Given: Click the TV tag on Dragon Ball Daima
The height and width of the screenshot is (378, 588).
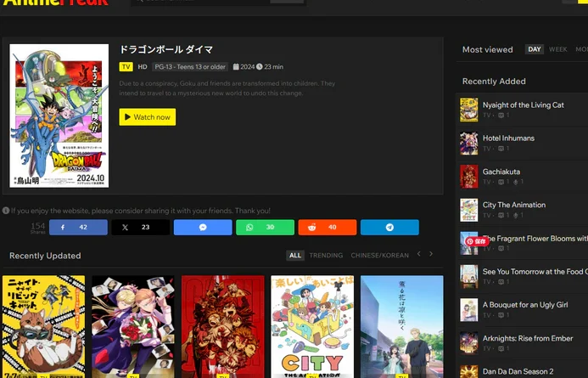Looking at the screenshot, I should click(126, 67).
